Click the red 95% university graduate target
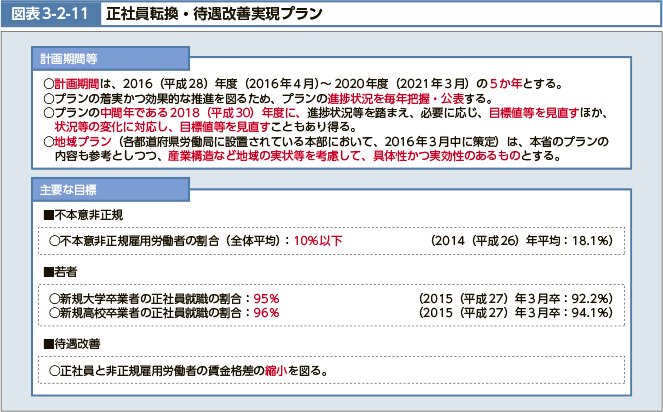 [266, 298]
